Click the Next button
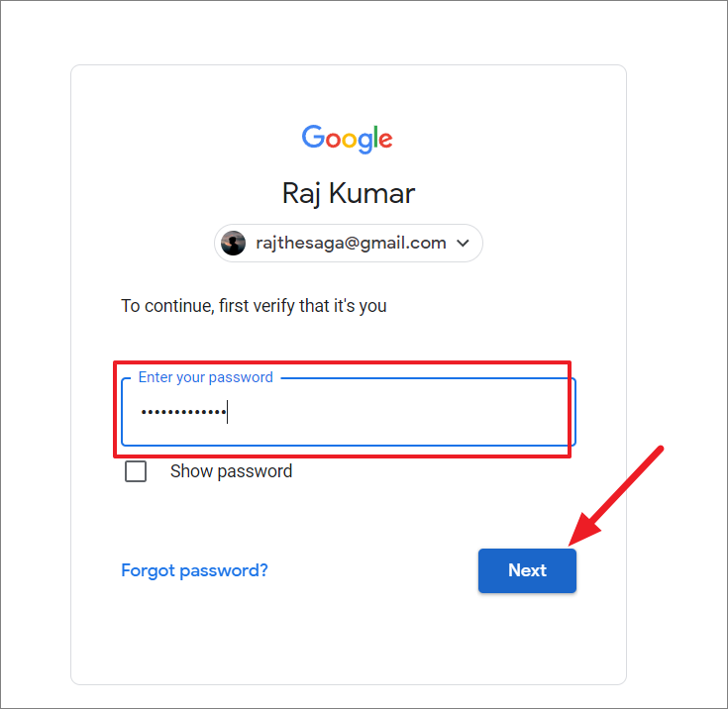Screen dimensions: 728x709 click(x=527, y=570)
